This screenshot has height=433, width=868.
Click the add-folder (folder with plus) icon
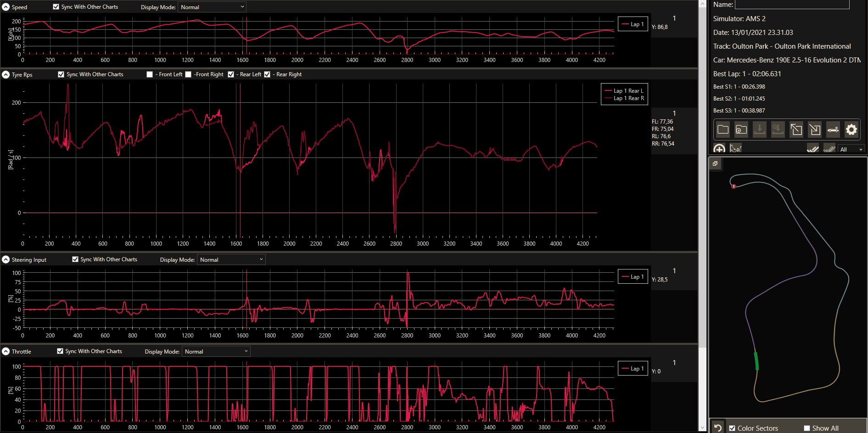coord(741,129)
